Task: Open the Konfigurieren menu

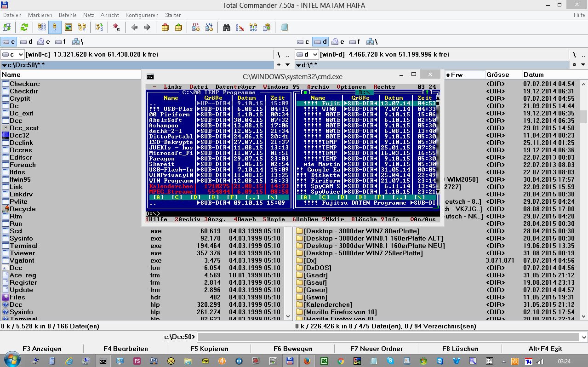Action: 142,15
